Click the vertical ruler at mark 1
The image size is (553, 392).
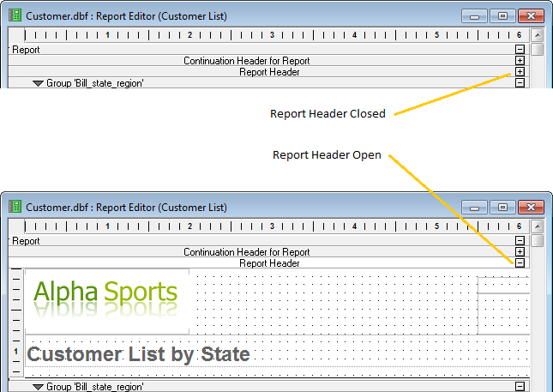[16, 352]
